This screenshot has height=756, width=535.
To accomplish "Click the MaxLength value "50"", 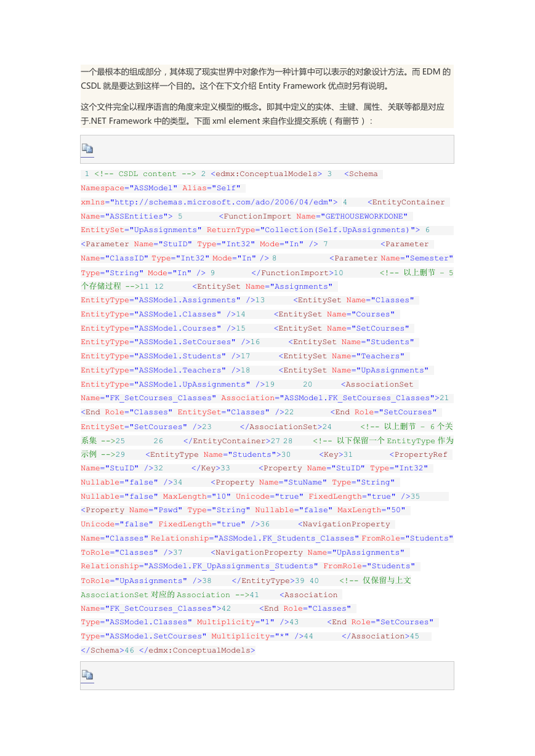I will click(396, 511).
